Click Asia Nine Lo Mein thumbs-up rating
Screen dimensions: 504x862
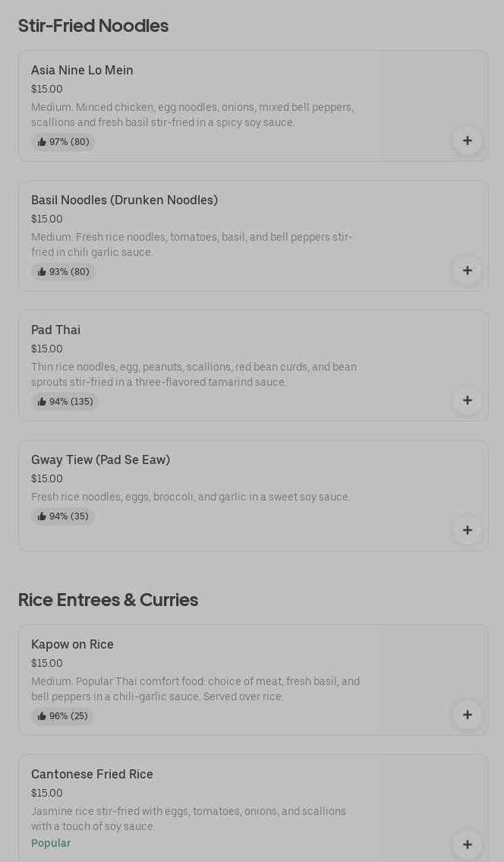click(63, 142)
